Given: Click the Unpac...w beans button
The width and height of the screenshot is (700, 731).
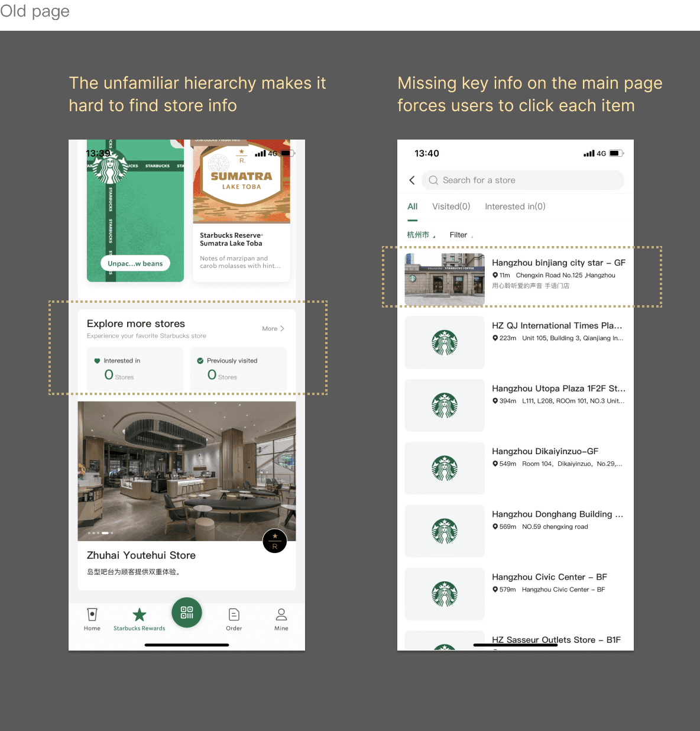Looking at the screenshot, I should [135, 264].
